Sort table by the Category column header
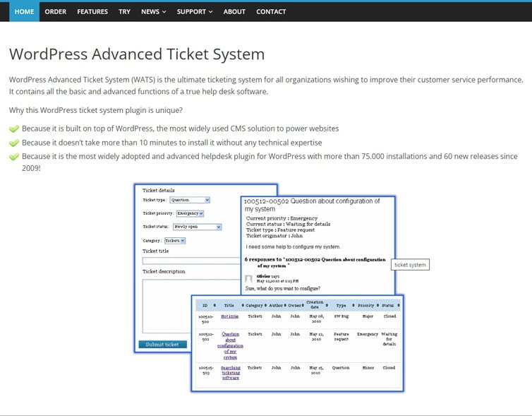The width and height of the screenshot is (532, 416). pyautogui.click(x=256, y=305)
